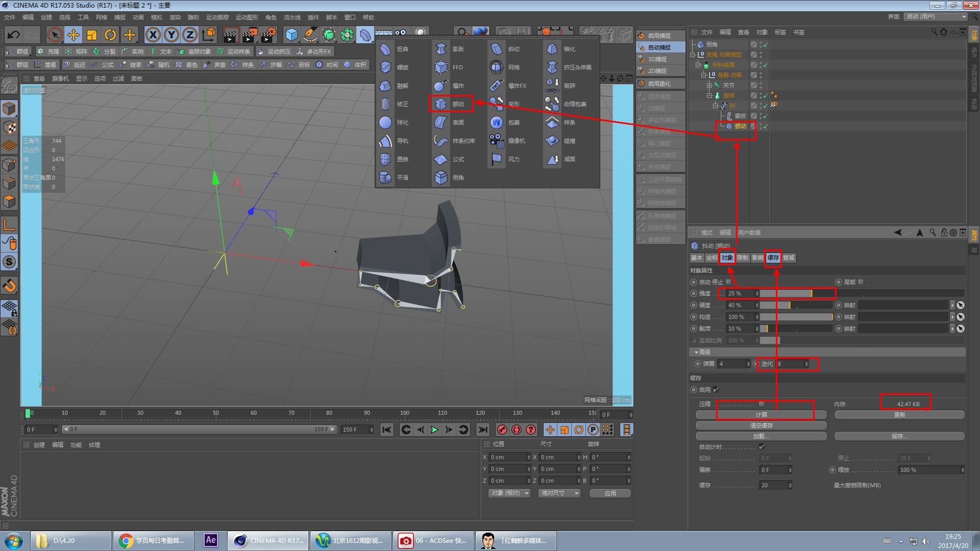Activate the Move tool icon
Screen dimensions: 980x551
(73, 35)
